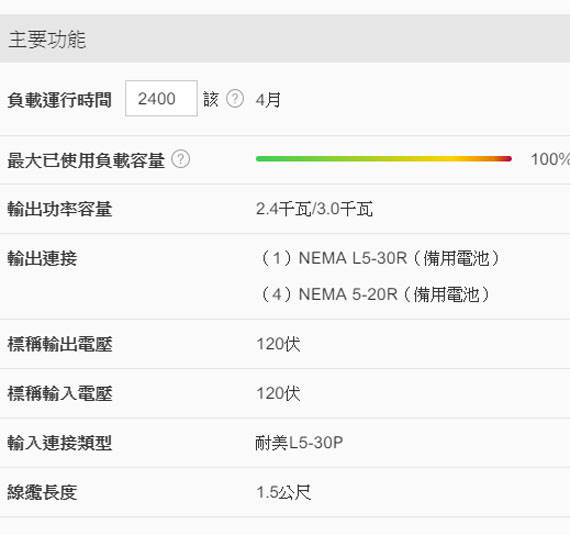Click the load capacity gradient bar
The image size is (570, 535).
tap(384, 159)
